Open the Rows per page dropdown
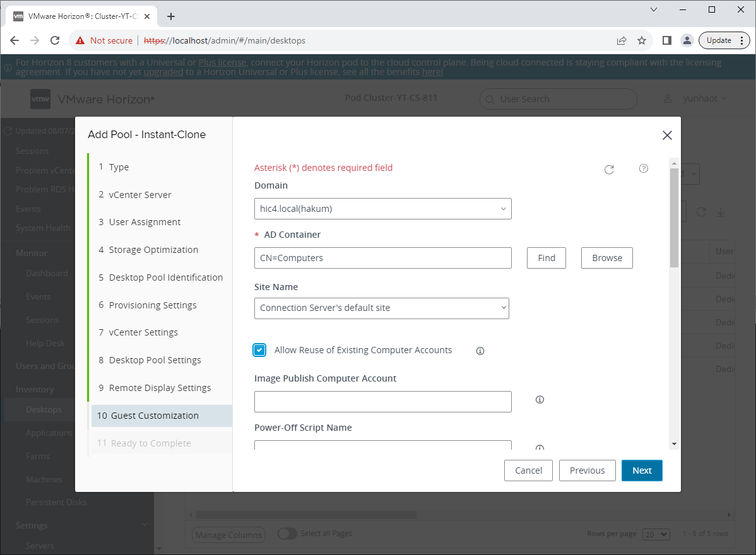Screen dimensions: 756x555 pos(656,534)
